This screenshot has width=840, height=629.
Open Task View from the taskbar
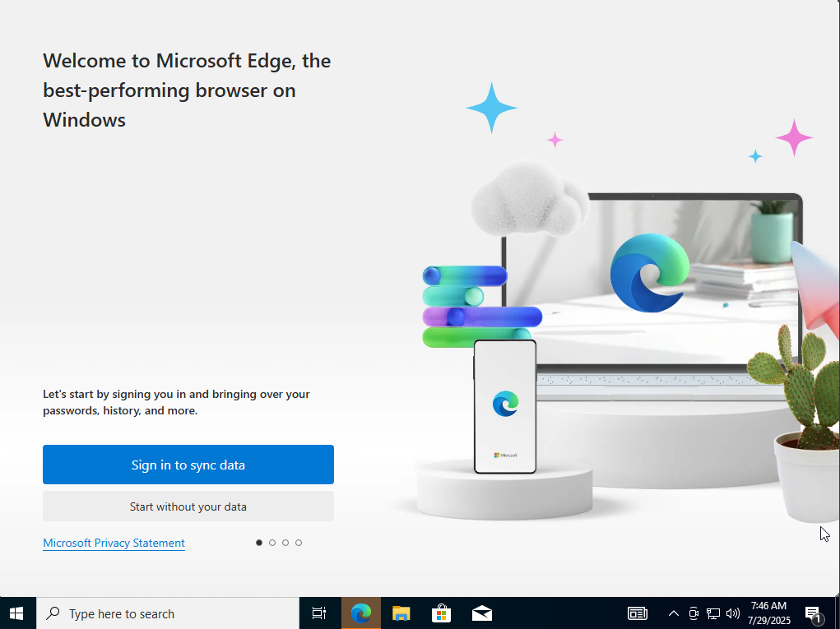(318, 613)
